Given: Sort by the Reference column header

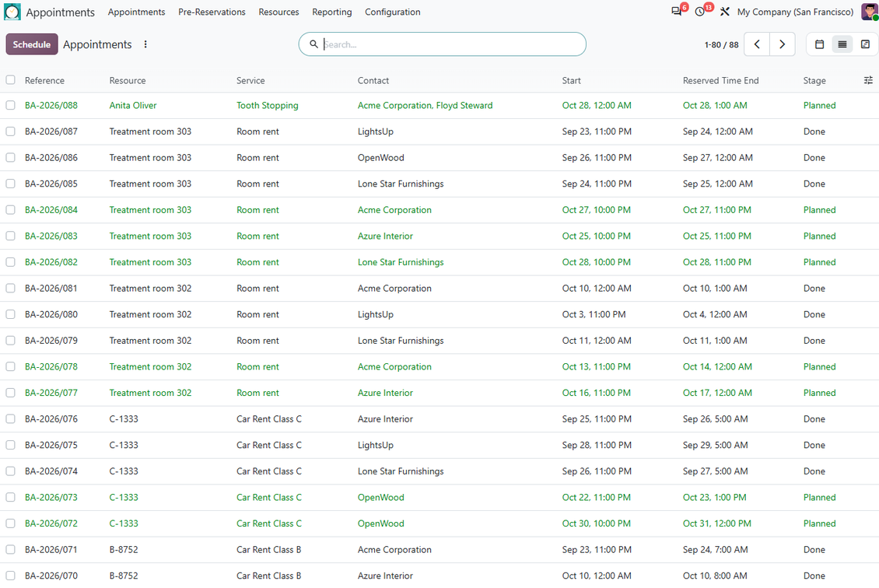Looking at the screenshot, I should [44, 81].
